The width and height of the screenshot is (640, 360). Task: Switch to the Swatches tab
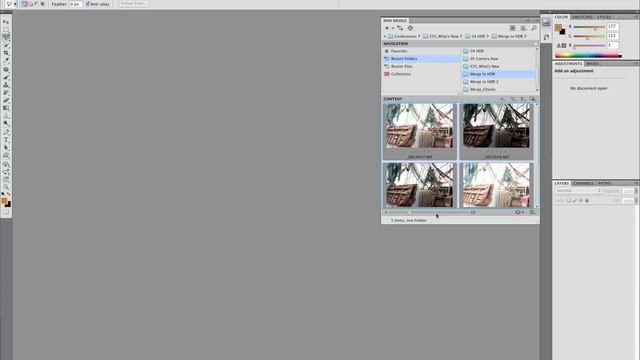click(x=582, y=17)
